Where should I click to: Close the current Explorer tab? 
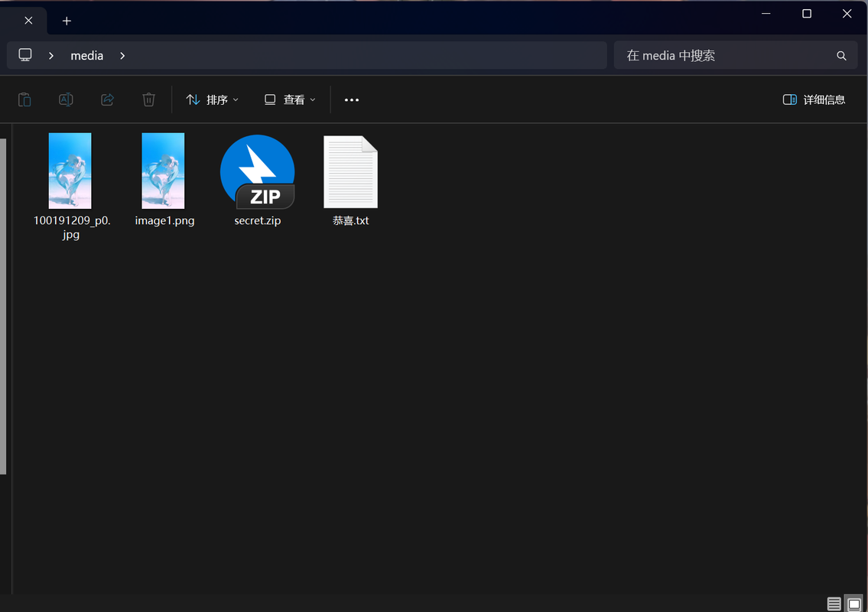(x=28, y=21)
